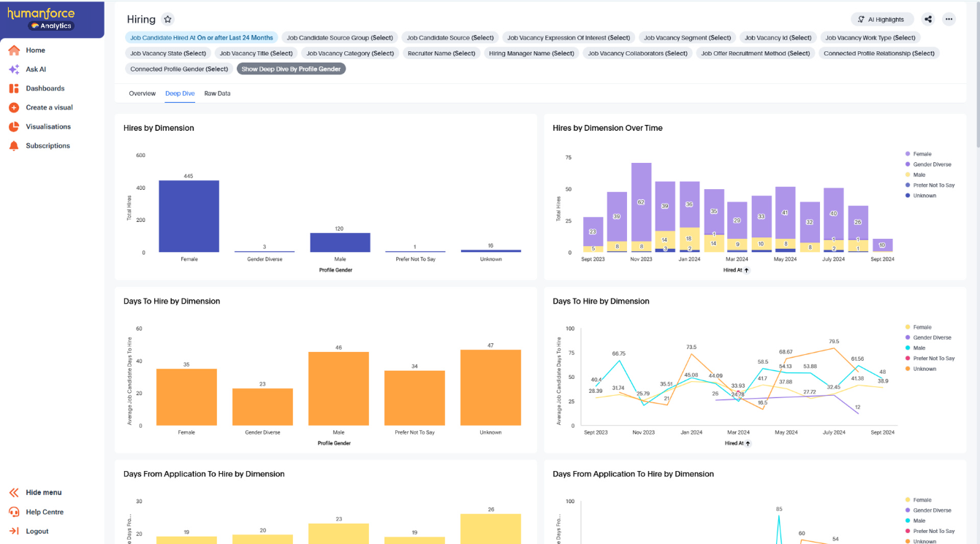Click Logout at the bottom left
Viewport: 980px width, 544px height.
38,531
